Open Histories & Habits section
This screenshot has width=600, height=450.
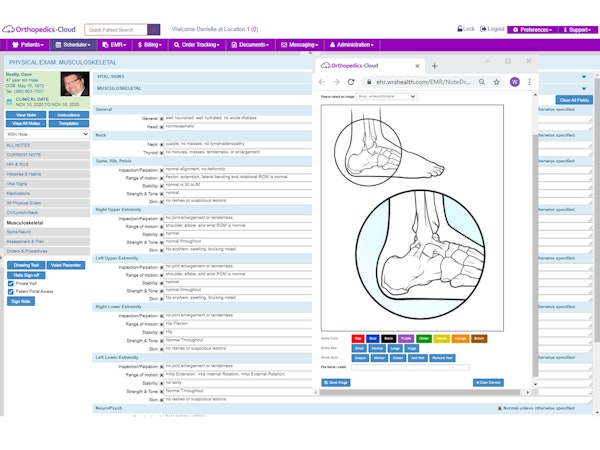click(47, 174)
